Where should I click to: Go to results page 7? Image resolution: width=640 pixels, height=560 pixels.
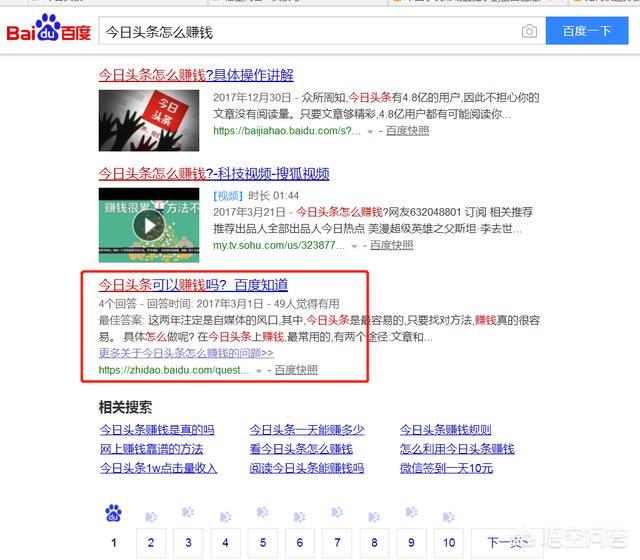[337, 543]
